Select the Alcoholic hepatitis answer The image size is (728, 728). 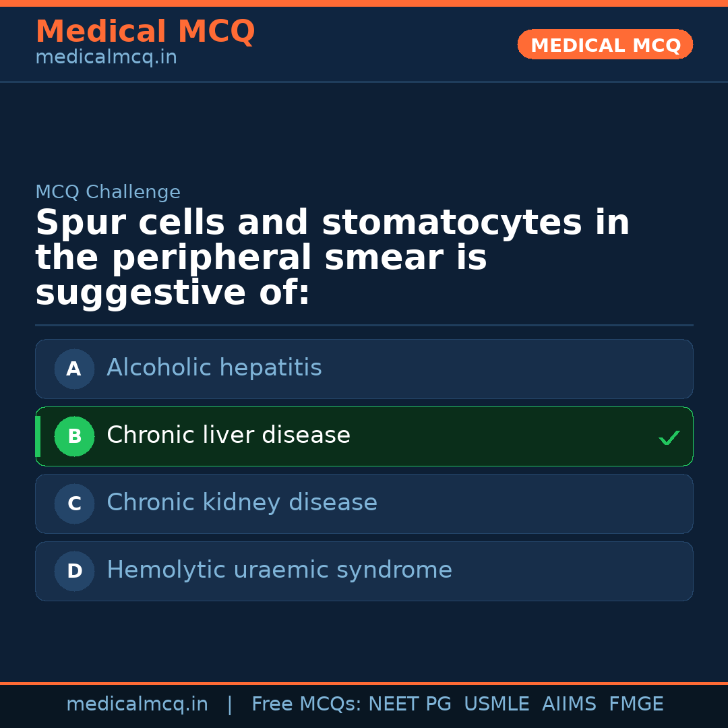pos(214,368)
